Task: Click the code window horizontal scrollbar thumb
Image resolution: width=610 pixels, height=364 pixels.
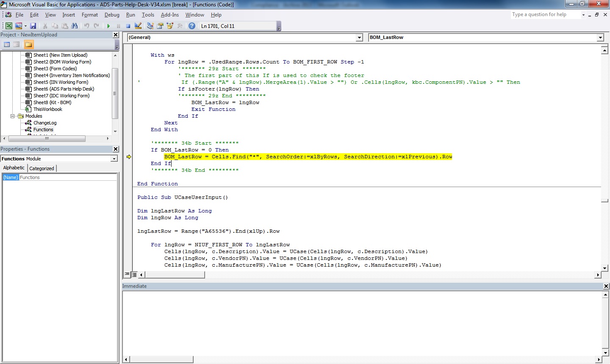Action: click(x=175, y=275)
